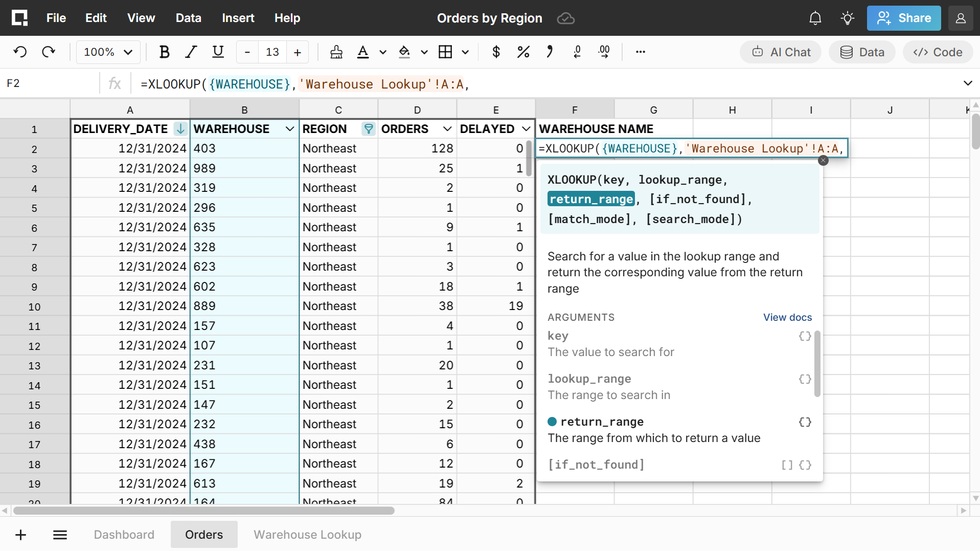
Task: Expand the formula bar chevron
Action: coord(967,83)
